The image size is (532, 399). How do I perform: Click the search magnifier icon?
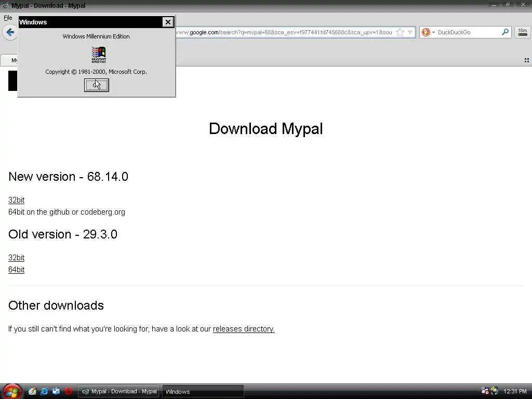(x=505, y=32)
